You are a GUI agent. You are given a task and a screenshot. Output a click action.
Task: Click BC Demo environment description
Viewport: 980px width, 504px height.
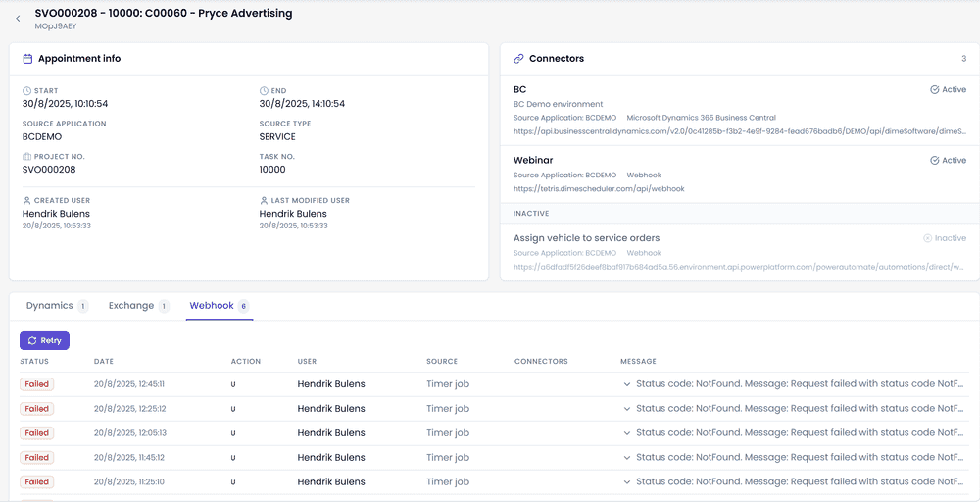tap(559, 104)
